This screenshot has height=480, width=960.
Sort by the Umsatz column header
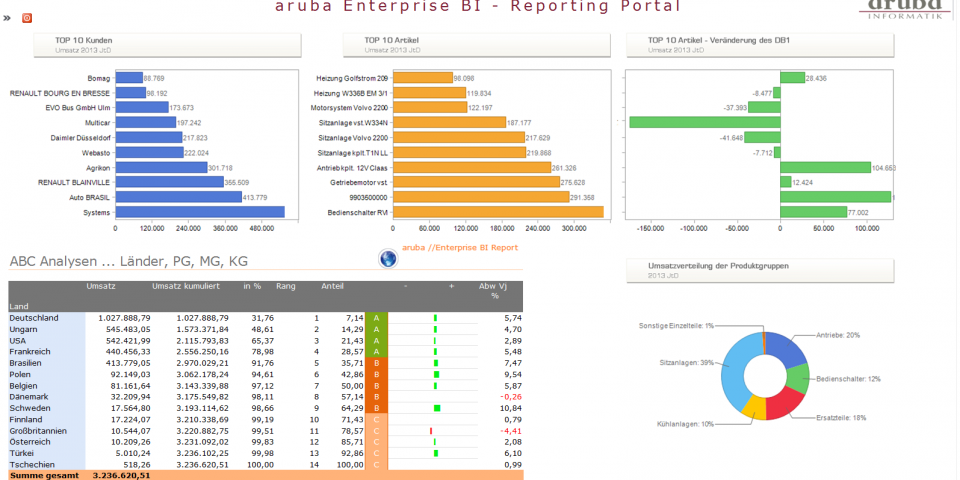tap(101, 286)
